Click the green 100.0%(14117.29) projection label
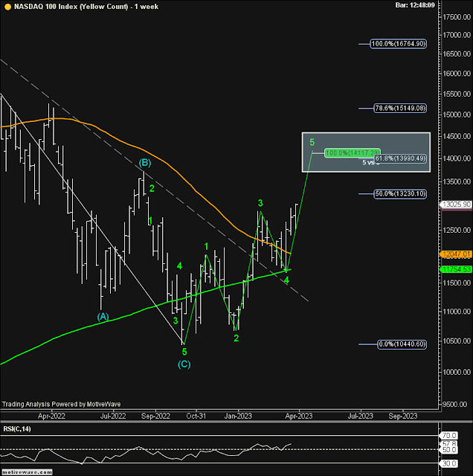The image size is (473, 476). point(353,152)
